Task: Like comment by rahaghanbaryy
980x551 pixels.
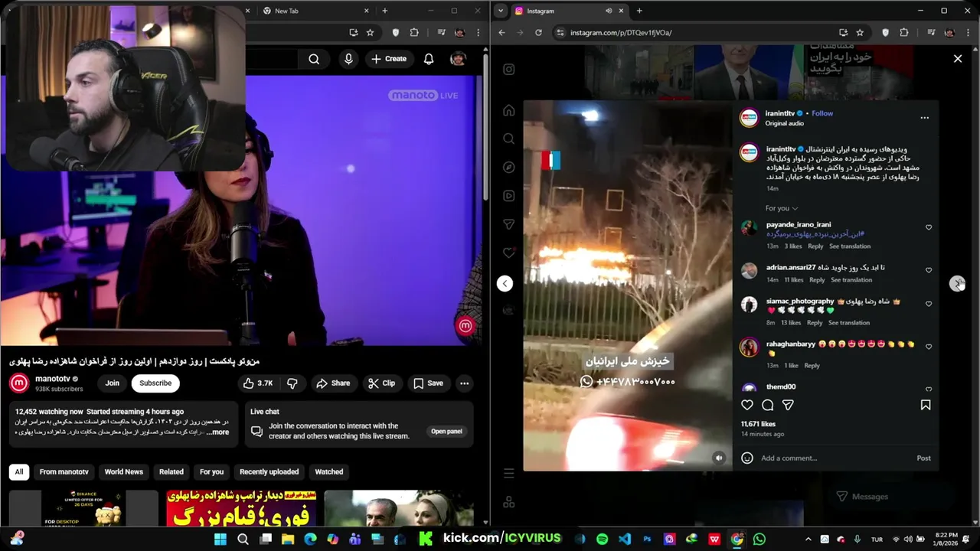Action: click(x=929, y=347)
